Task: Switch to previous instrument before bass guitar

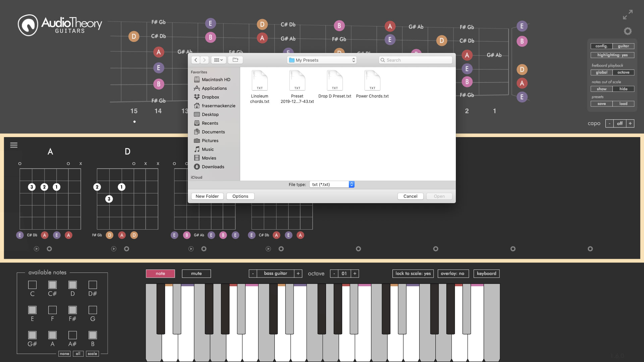Action: click(253, 274)
